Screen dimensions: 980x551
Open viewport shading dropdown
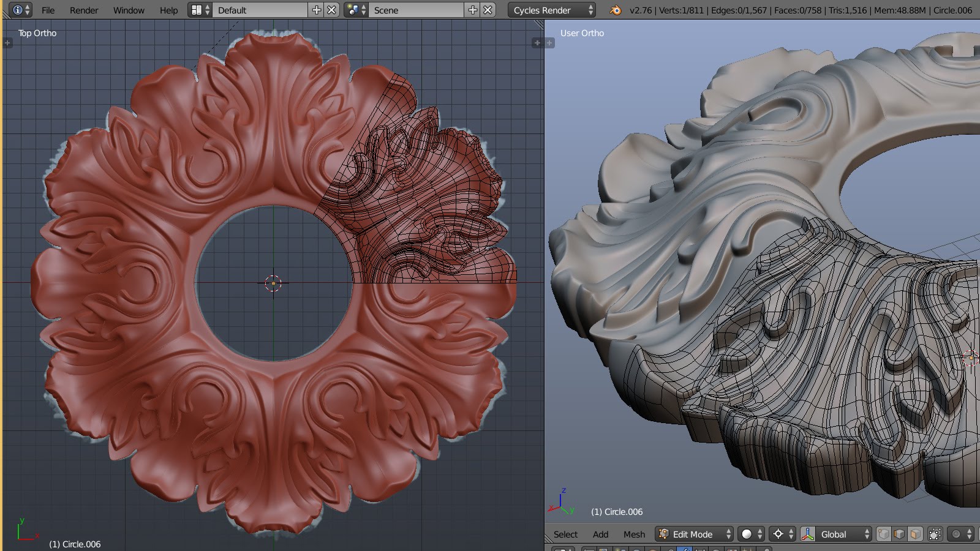point(752,534)
